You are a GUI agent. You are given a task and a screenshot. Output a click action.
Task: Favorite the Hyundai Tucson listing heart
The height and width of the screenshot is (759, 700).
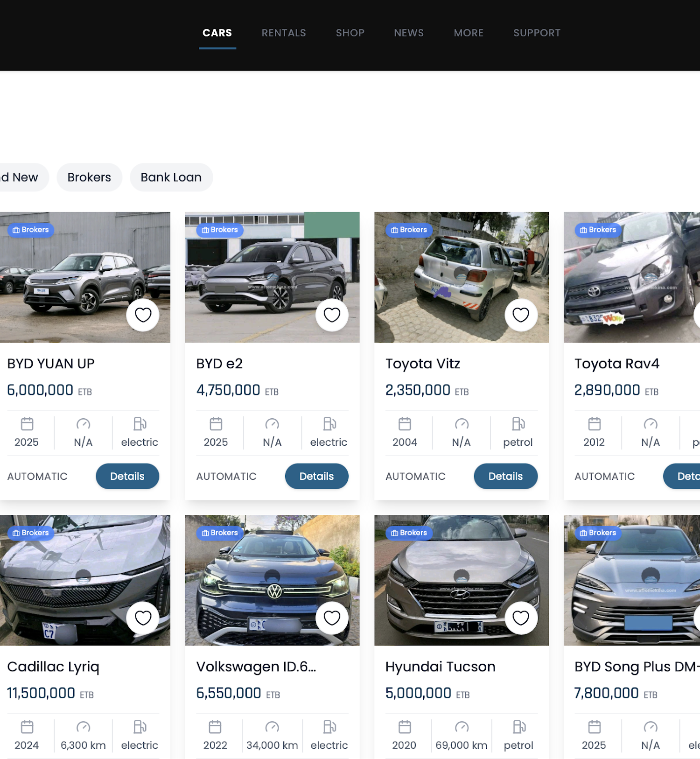click(x=521, y=618)
